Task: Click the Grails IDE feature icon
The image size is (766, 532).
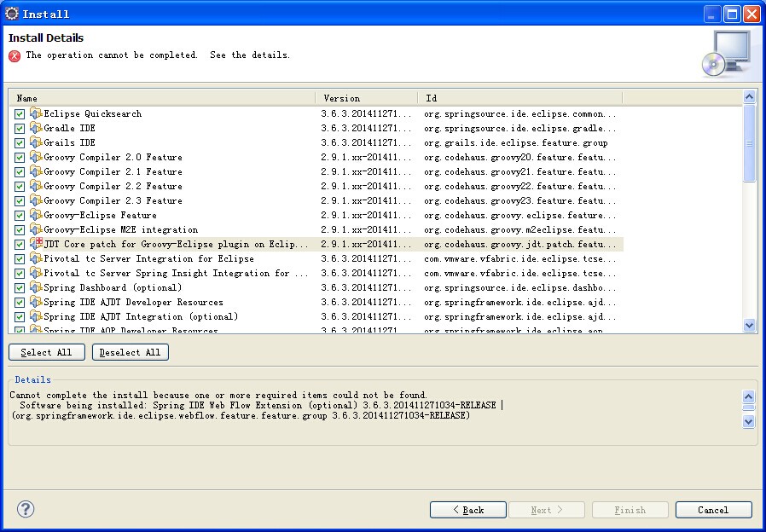Action: 36,142
